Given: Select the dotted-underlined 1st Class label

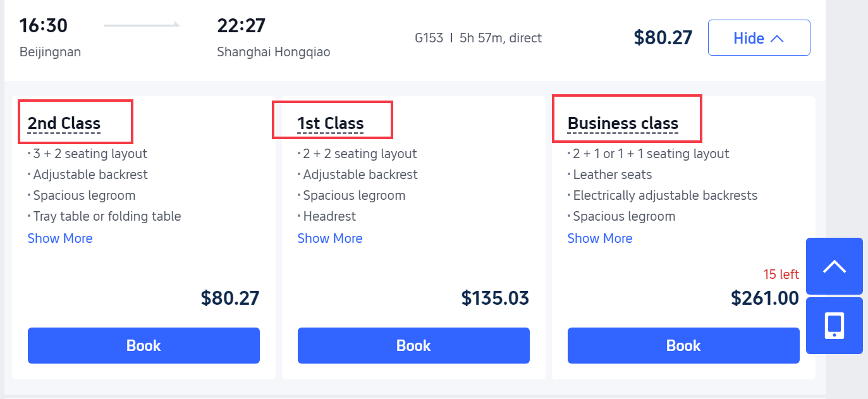Looking at the screenshot, I should tap(329, 124).
